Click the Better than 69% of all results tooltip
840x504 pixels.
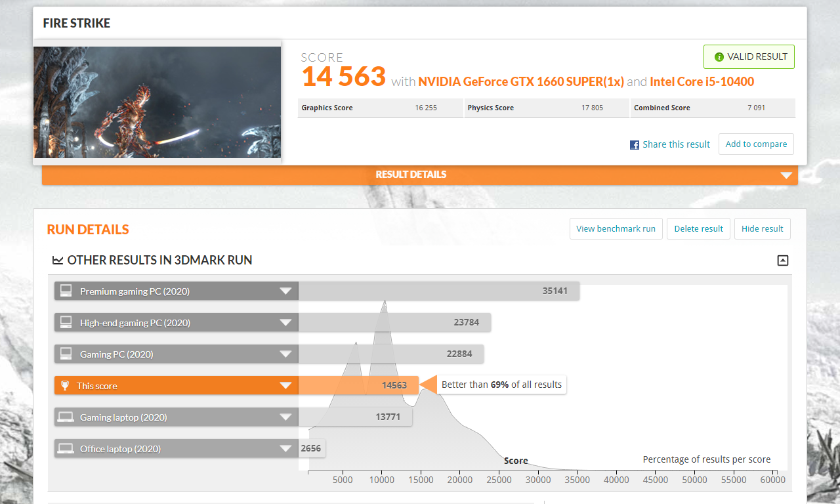tap(502, 385)
